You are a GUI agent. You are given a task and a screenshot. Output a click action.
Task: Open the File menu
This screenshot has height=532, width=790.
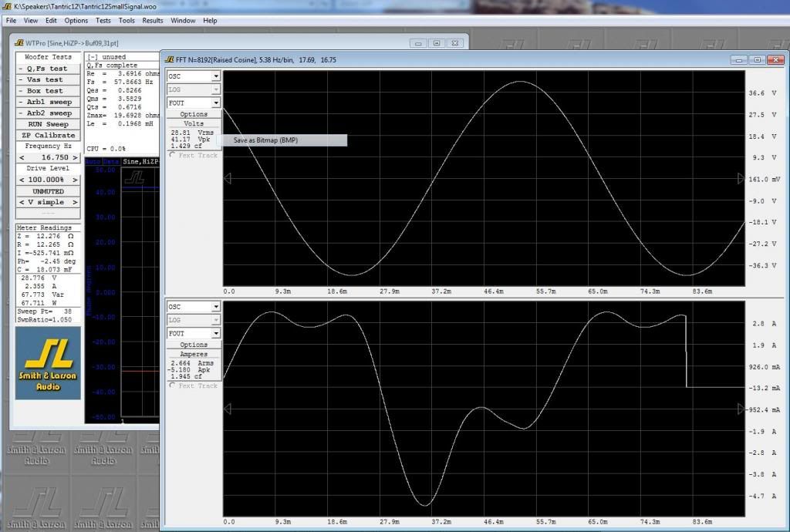pos(11,21)
